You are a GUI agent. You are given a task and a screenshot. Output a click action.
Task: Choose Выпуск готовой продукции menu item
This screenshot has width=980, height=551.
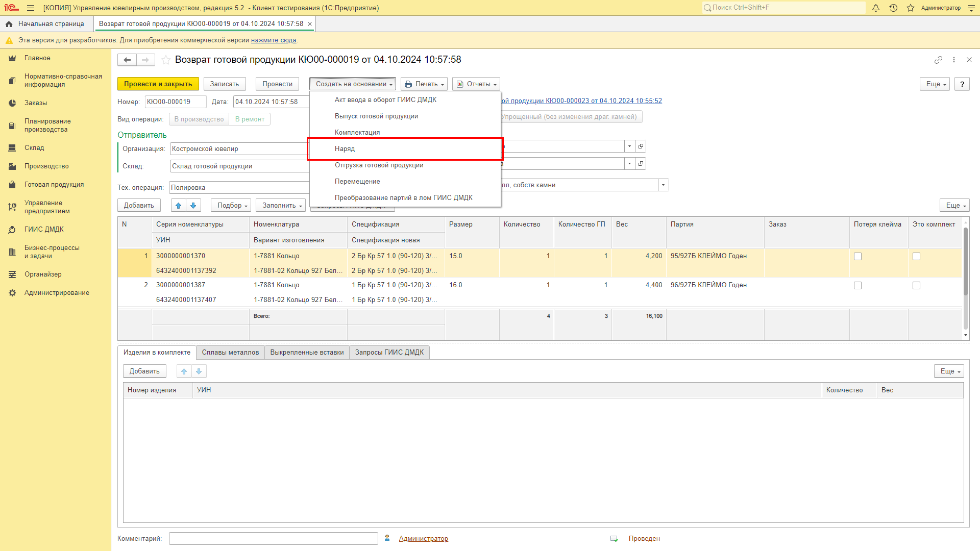405,116
